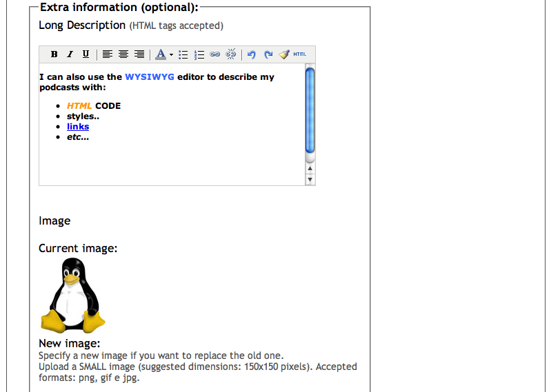Remove link with broken chain icon

(231, 54)
